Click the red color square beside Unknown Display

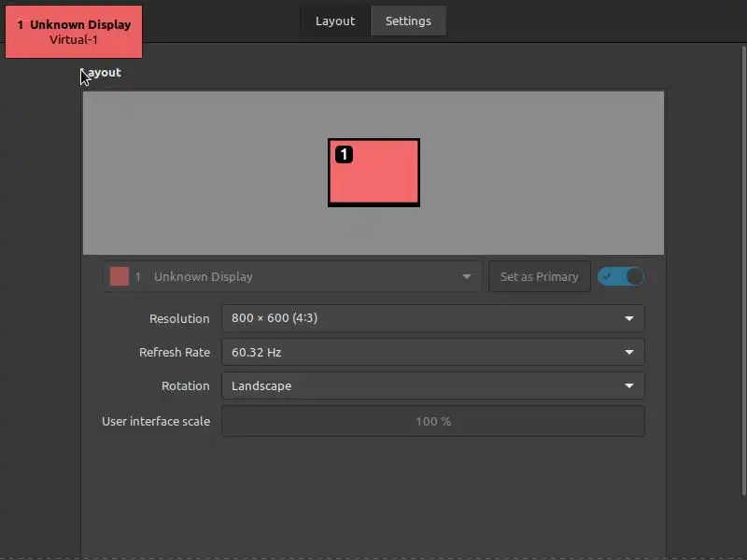pyautogui.click(x=120, y=276)
